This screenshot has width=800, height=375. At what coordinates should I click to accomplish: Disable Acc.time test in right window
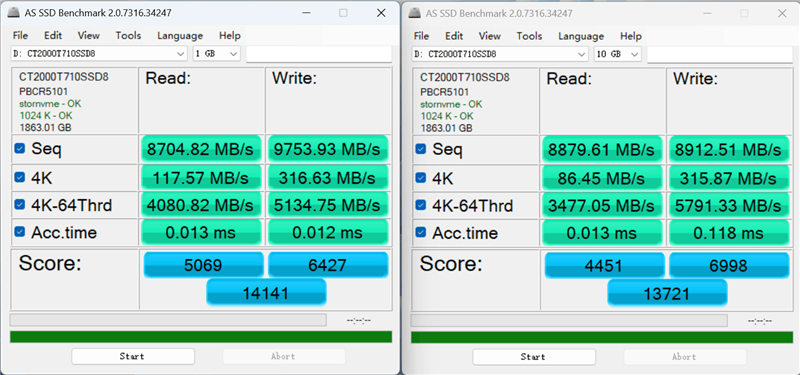pos(420,232)
